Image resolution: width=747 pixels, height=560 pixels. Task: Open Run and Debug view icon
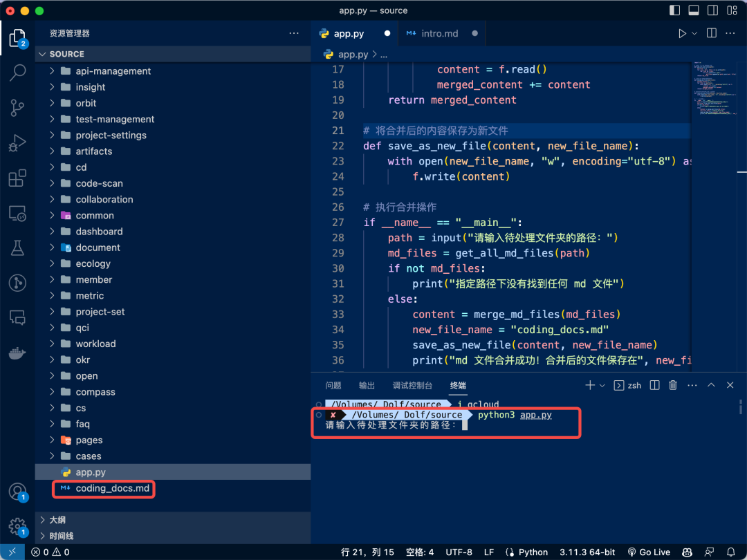pos(17,143)
